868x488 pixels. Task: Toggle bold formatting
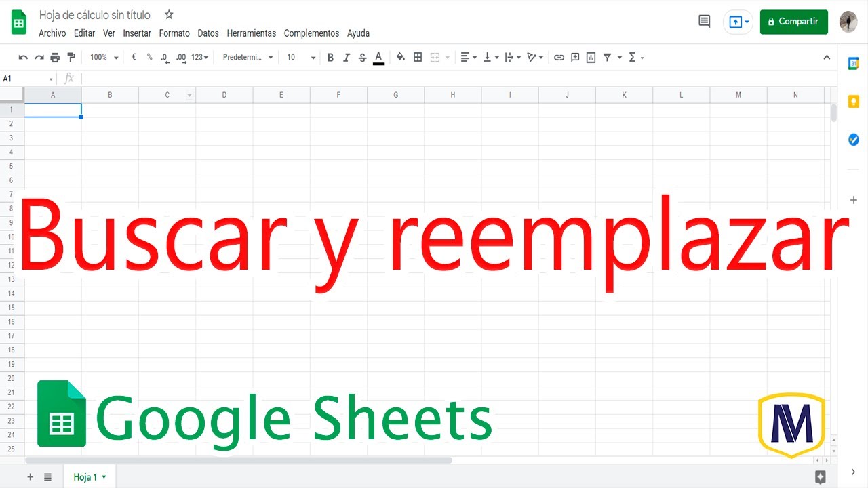point(330,58)
